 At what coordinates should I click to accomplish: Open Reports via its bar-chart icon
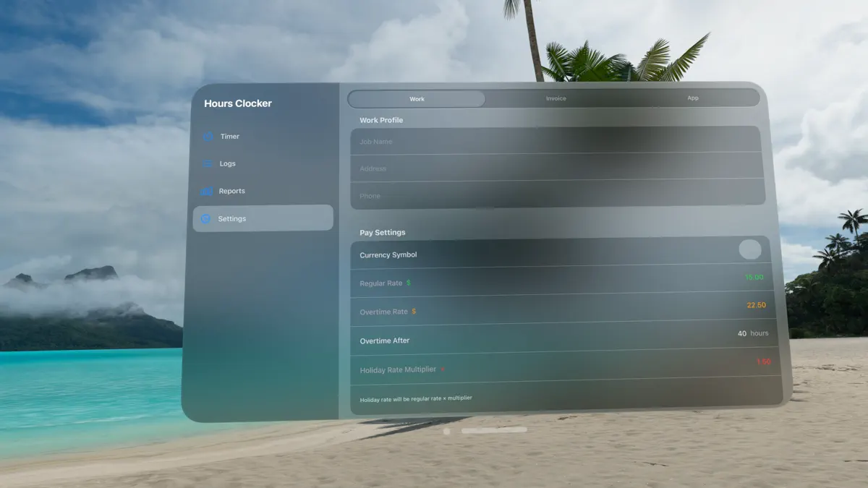click(x=209, y=191)
